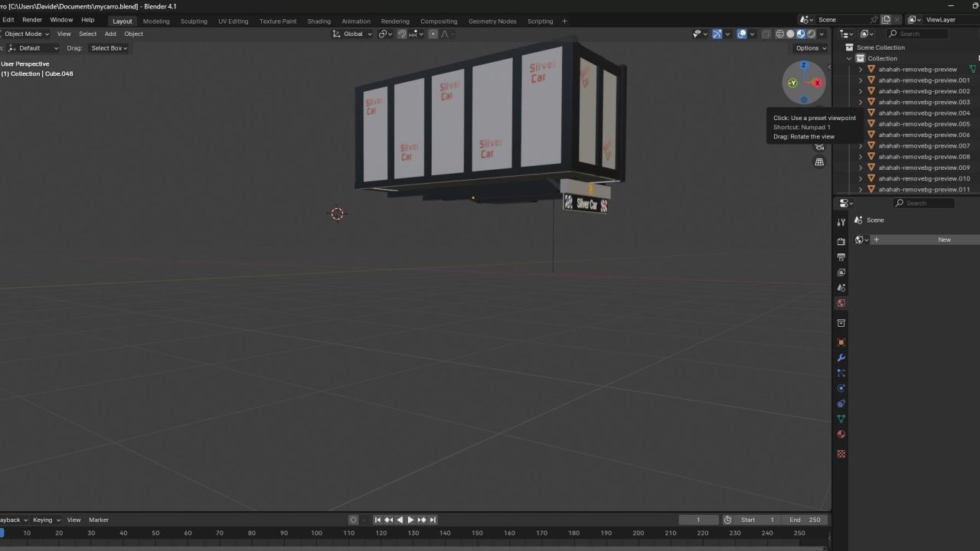980x551 pixels.
Task: Open the Render properties tab
Action: point(841,242)
